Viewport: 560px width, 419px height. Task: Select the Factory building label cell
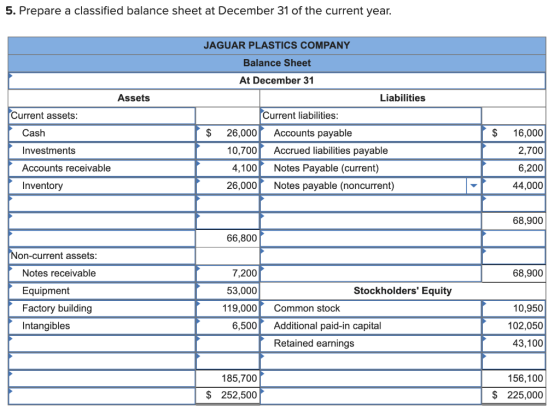[102, 308]
